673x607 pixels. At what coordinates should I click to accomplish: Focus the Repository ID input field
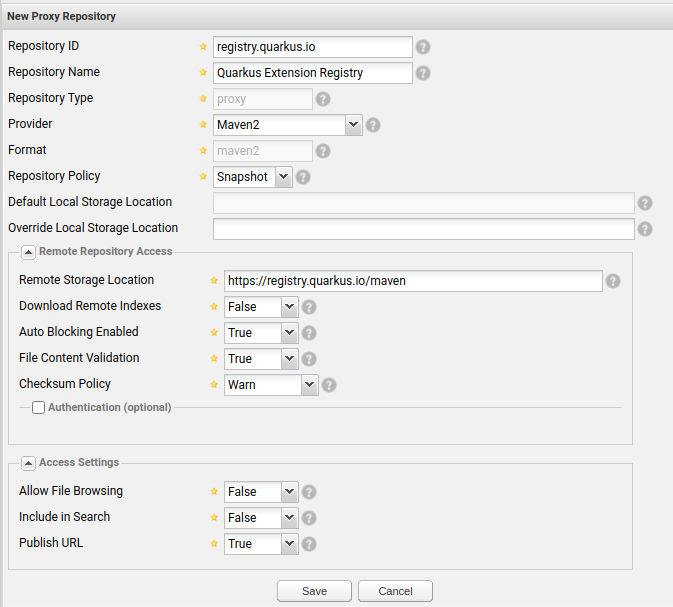[x=313, y=47]
